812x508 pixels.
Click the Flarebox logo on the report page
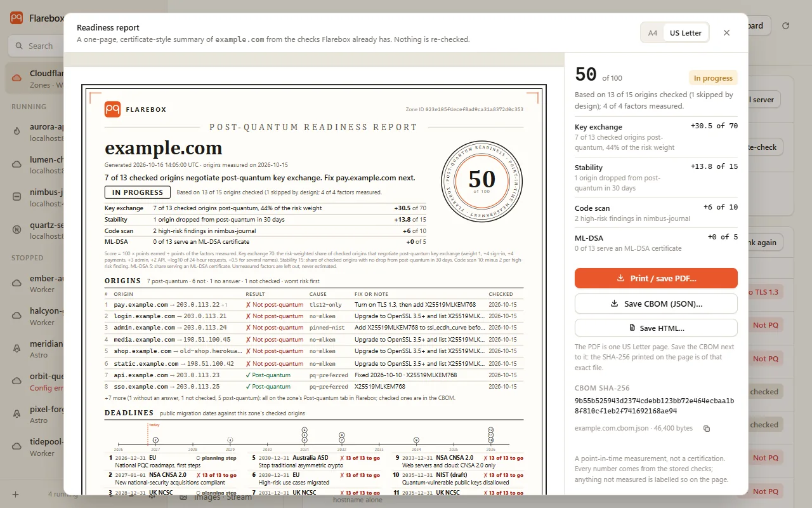point(112,109)
